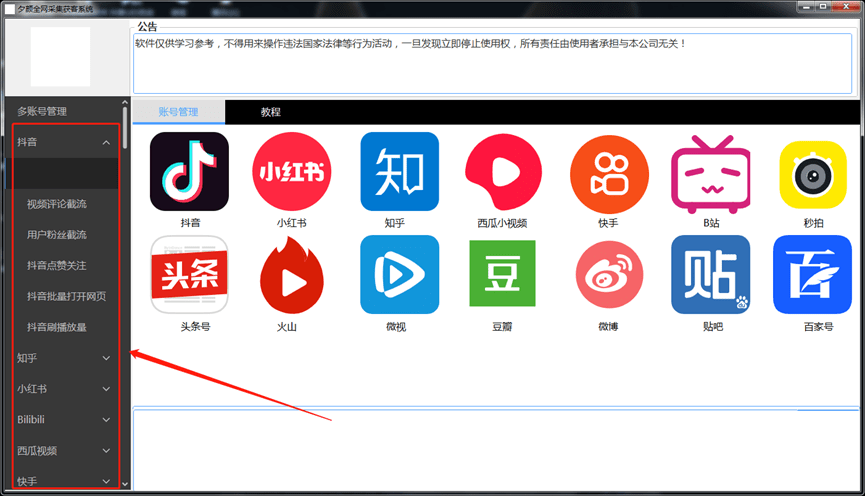This screenshot has width=865, height=496.
Task: Expand the 知乎 sidebar section chevron
Action: [x=106, y=358]
